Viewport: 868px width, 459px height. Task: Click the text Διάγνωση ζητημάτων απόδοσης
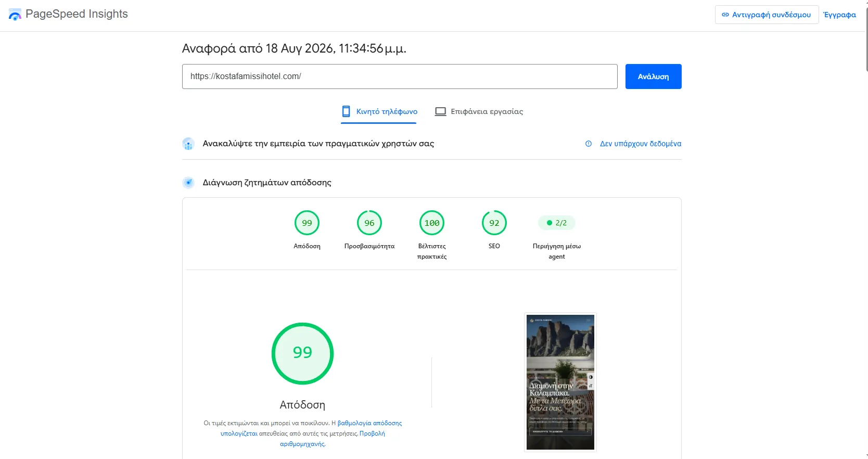click(267, 183)
